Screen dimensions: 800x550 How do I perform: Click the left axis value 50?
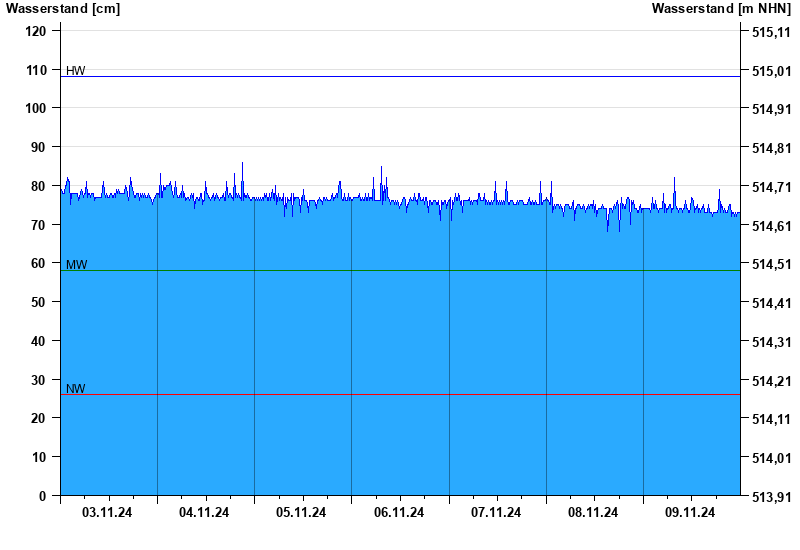click(x=39, y=302)
